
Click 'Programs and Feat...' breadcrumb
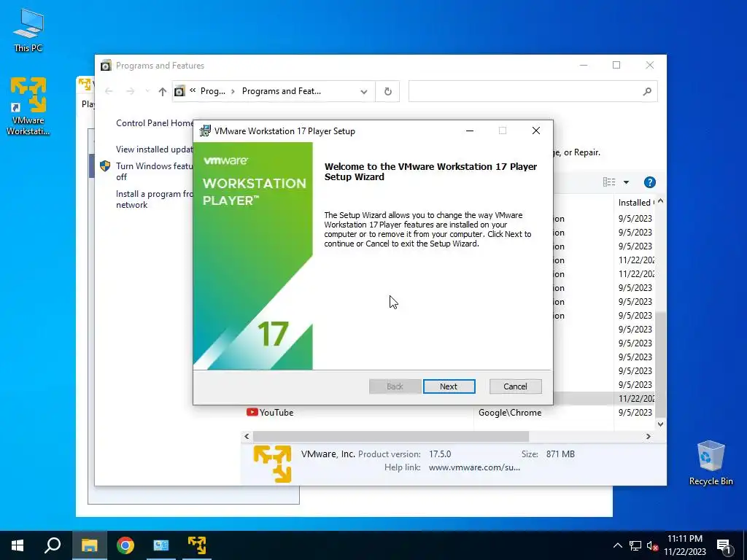click(281, 91)
